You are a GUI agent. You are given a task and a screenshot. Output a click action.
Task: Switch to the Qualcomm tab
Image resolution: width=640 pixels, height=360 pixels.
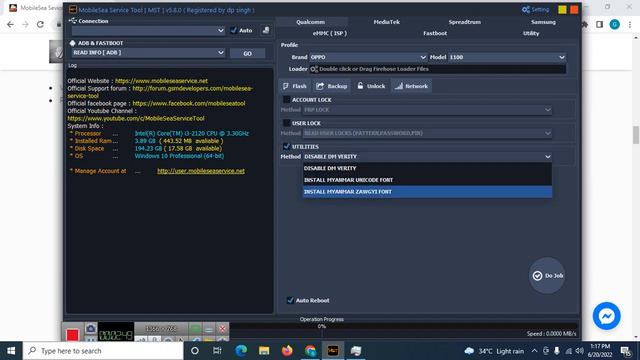(311, 22)
